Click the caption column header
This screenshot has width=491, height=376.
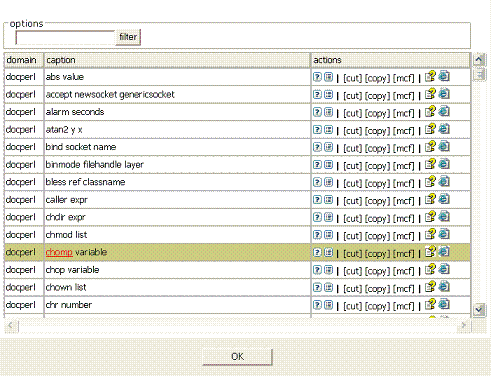point(177,60)
